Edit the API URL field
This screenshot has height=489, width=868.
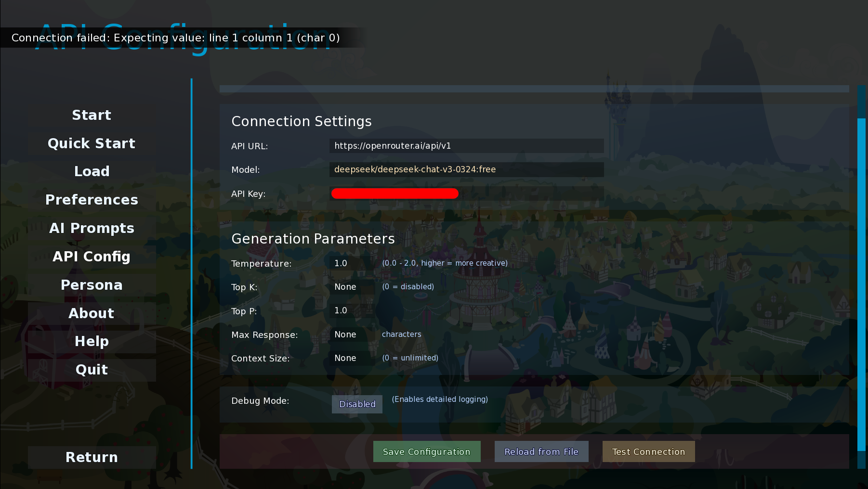(x=466, y=146)
